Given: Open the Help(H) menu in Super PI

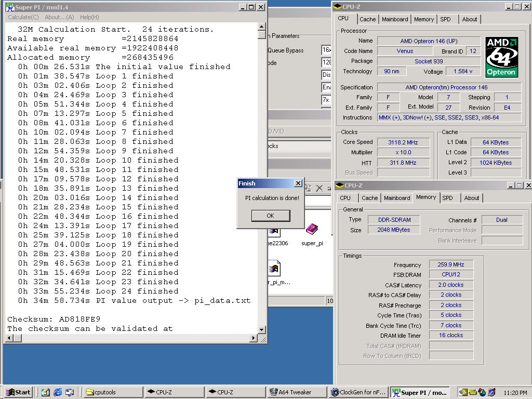Looking at the screenshot, I should [x=89, y=17].
